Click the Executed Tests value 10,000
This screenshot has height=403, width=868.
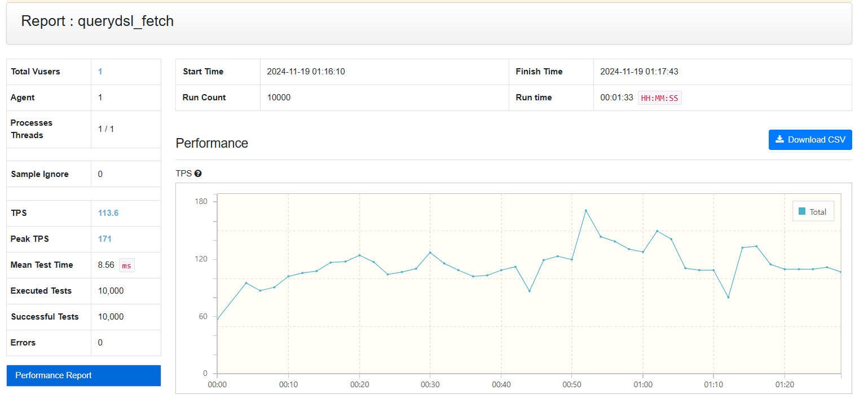point(111,291)
